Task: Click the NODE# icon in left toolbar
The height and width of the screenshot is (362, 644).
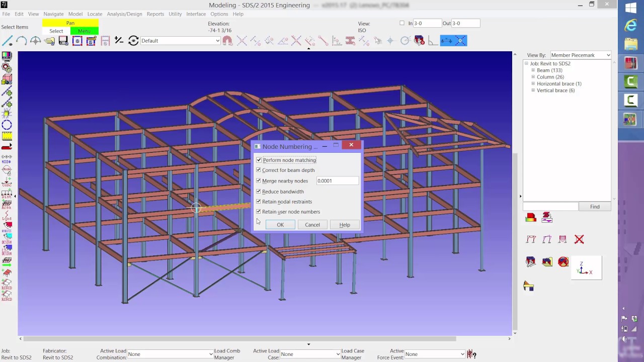Action: [7, 159]
